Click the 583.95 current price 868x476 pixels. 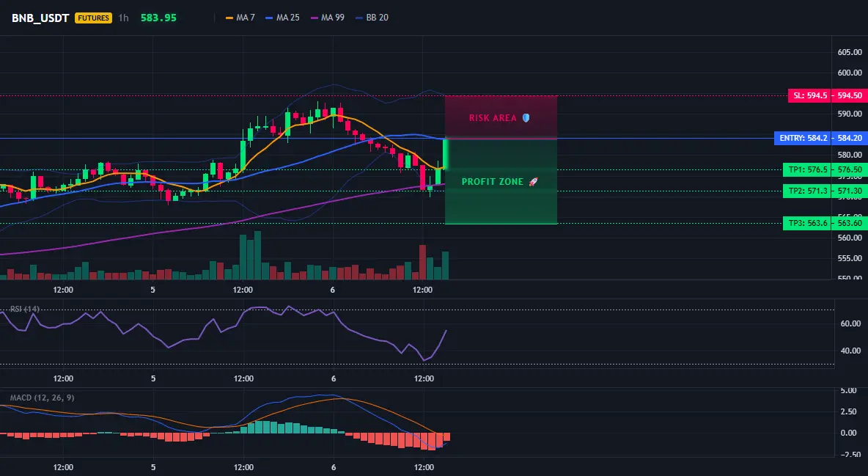tap(158, 18)
